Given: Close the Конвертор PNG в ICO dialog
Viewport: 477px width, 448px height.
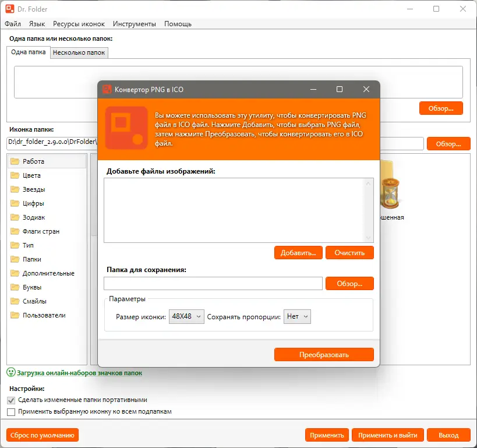Looking at the screenshot, I should click(366, 89).
